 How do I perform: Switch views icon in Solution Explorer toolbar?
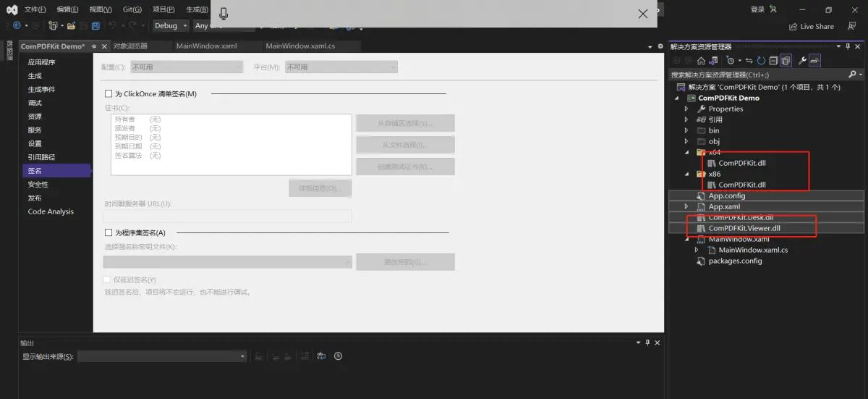tap(713, 61)
